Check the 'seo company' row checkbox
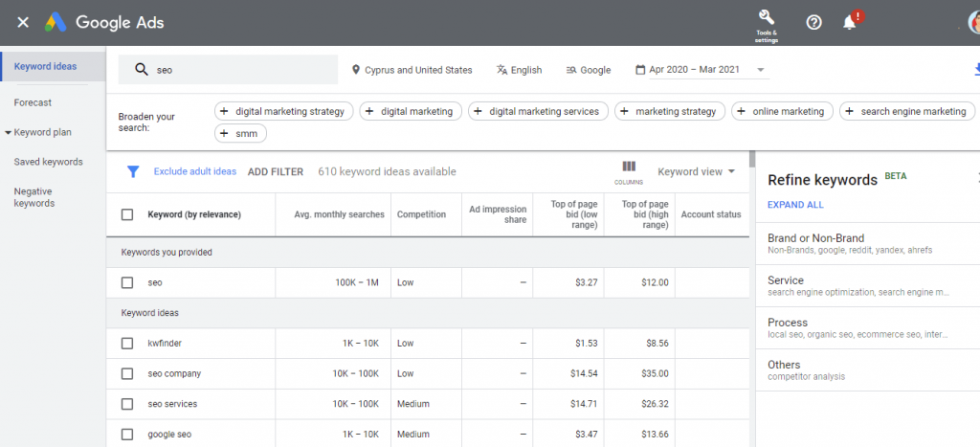Image resolution: width=980 pixels, height=447 pixels. [x=127, y=373]
